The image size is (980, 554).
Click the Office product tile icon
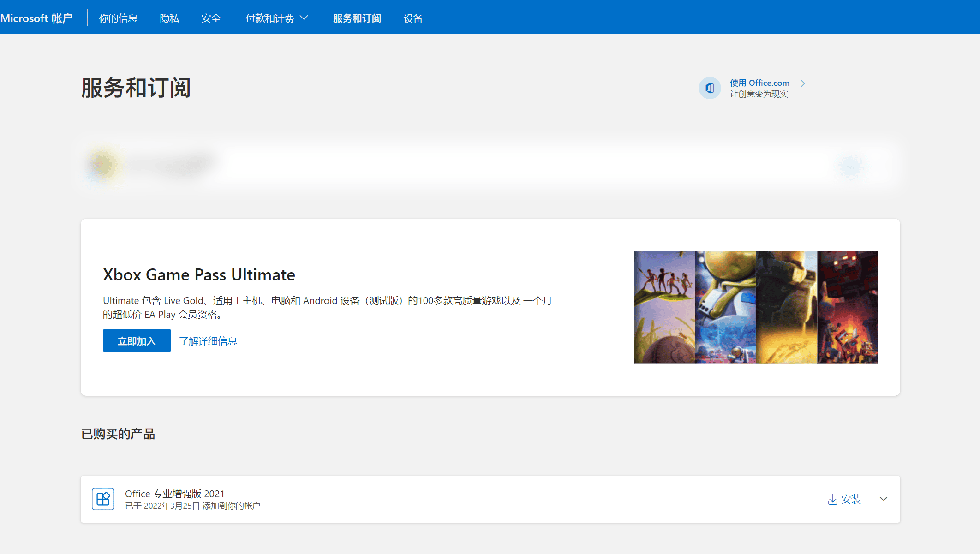point(103,499)
